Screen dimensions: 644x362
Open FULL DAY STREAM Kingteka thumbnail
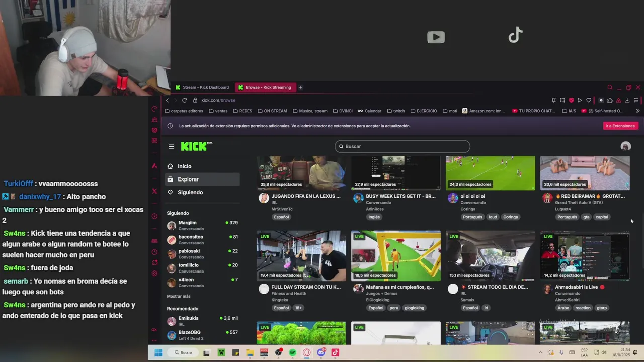(x=301, y=256)
